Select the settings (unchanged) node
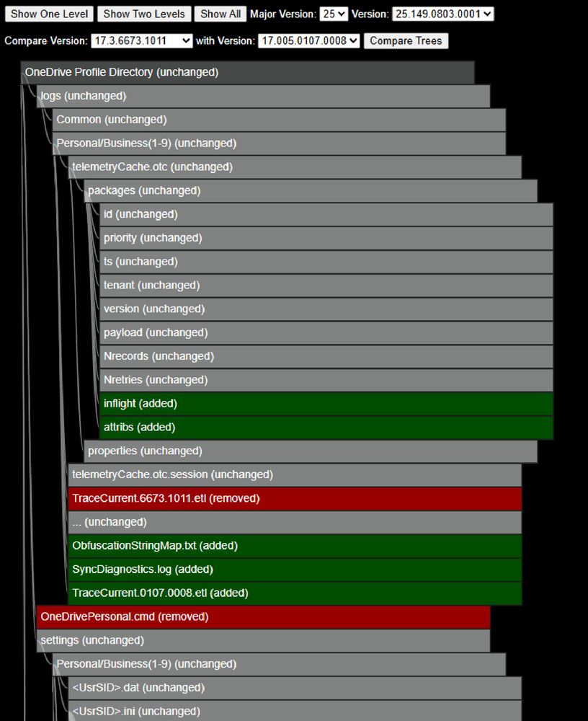Image resolution: width=588 pixels, height=721 pixels. [x=264, y=640]
